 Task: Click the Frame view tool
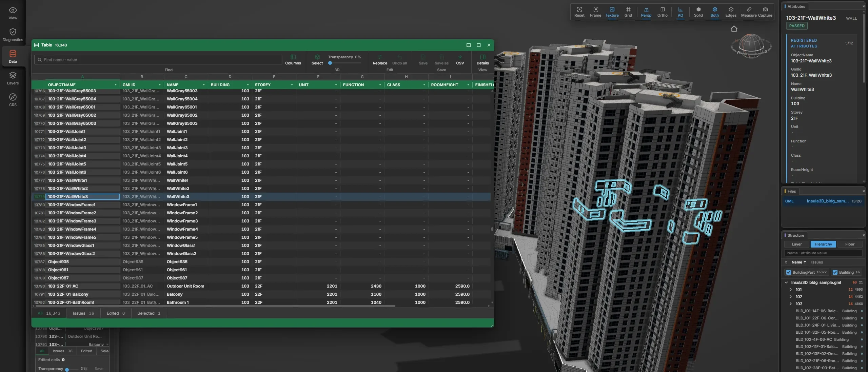click(x=595, y=12)
